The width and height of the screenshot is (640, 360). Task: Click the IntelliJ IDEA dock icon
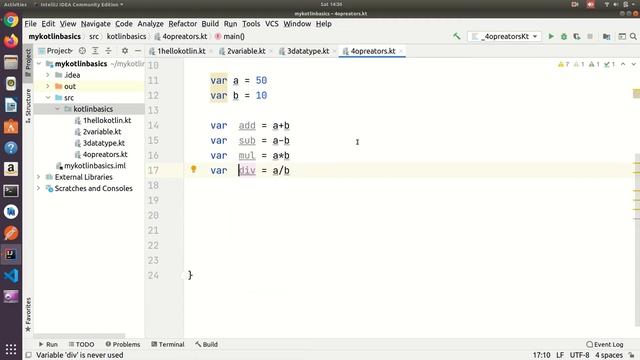pyautogui.click(x=11, y=254)
